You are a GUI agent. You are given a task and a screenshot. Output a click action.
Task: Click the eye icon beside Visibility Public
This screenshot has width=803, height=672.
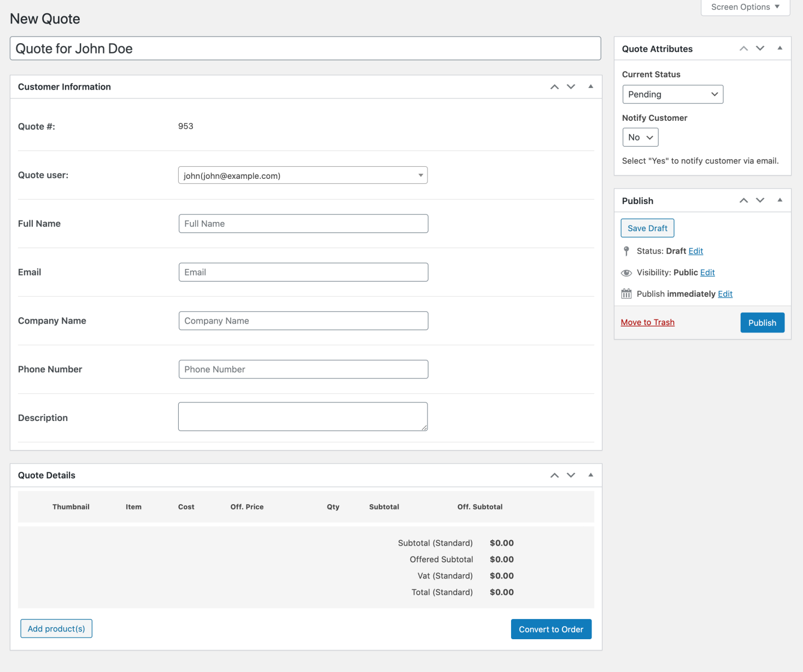pyautogui.click(x=626, y=272)
